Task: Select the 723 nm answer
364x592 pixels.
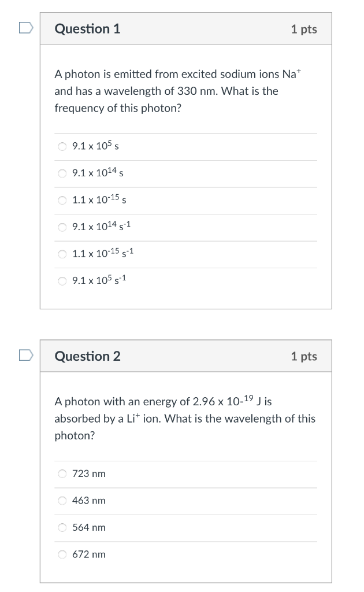Action: [x=62, y=474]
